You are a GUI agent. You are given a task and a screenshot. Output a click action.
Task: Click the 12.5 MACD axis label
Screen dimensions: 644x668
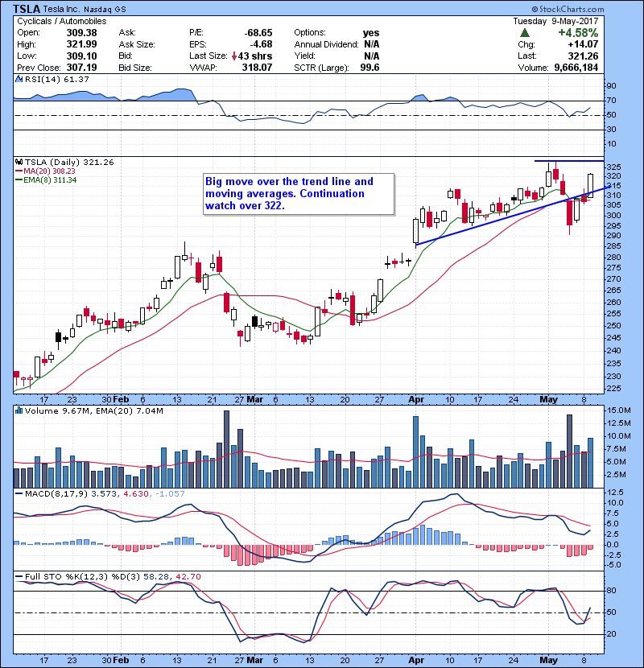pyautogui.click(x=615, y=492)
